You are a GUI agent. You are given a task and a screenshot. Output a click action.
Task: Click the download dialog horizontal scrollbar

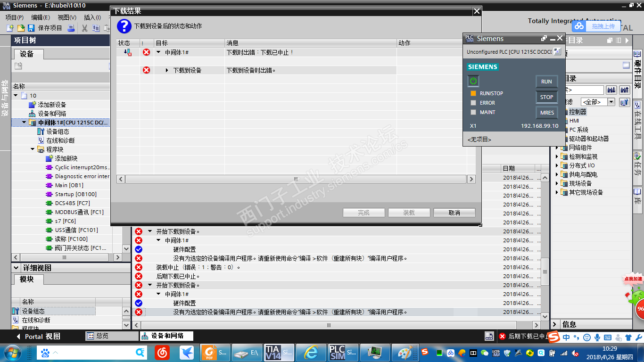296,179
